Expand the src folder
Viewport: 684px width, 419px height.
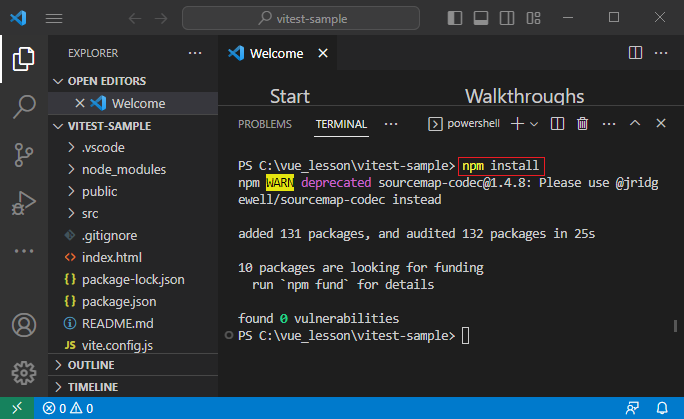[133, 214]
